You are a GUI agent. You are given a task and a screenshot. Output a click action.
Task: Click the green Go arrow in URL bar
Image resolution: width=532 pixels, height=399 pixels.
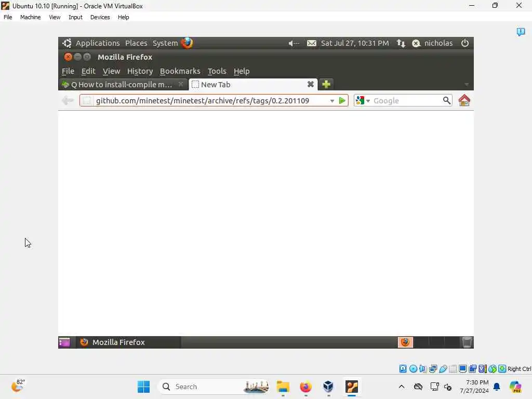click(x=342, y=100)
